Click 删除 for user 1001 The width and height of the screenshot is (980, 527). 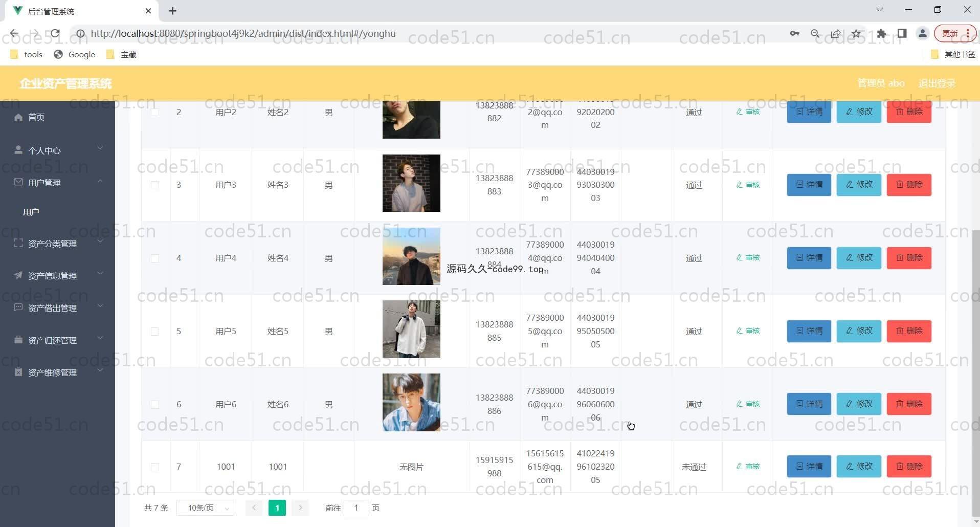(x=909, y=467)
